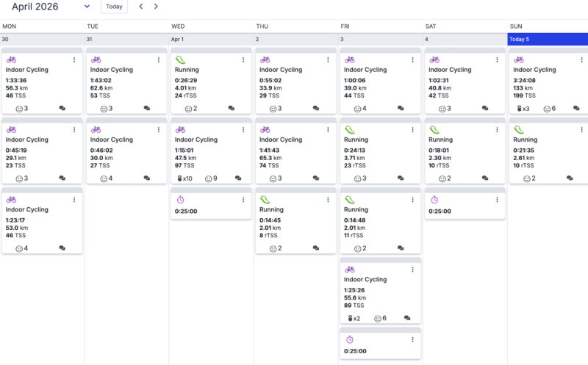The height and width of the screenshot is (365, 588).
Task: Open kebab menu on Tuesday's 30.0 km ride
Action: (x=158, y=130)
